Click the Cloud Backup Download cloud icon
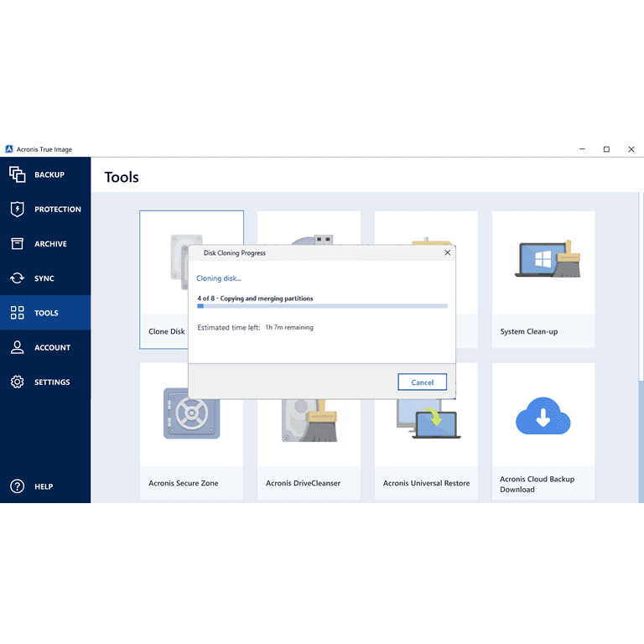 [543, 416]
